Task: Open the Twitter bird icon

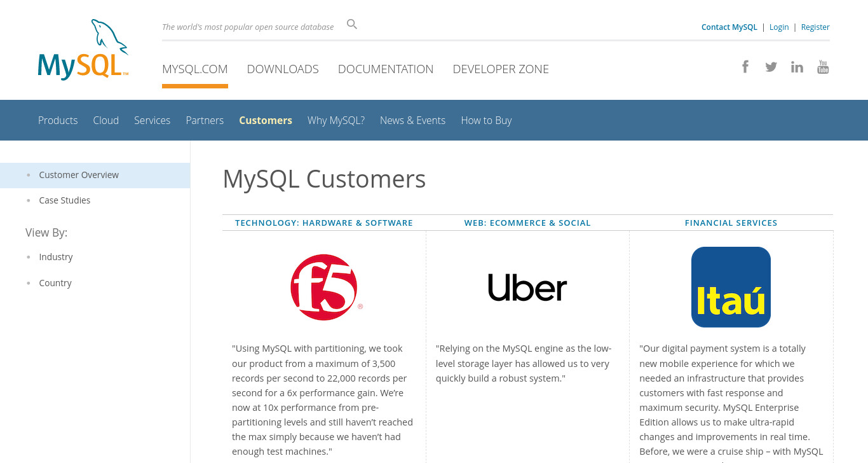Action: point(771,67)
